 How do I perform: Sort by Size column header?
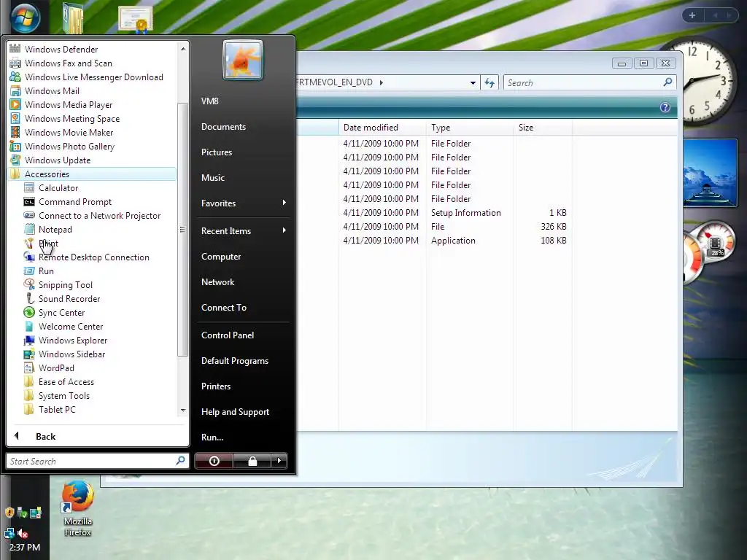543,127
